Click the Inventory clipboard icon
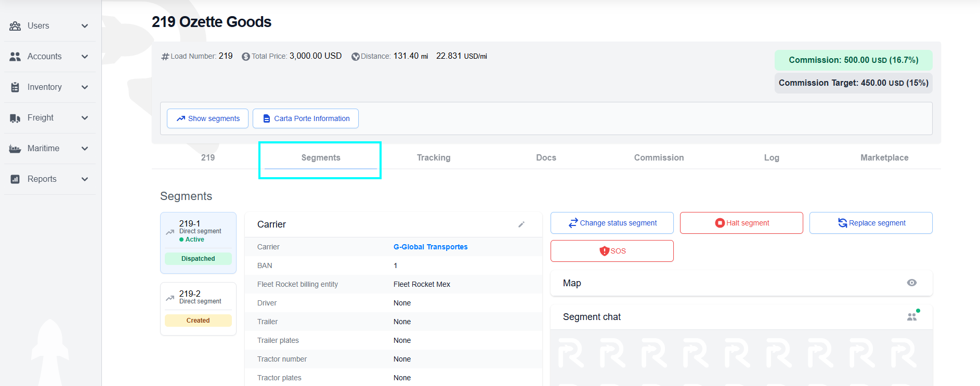 tap(15, 87)
